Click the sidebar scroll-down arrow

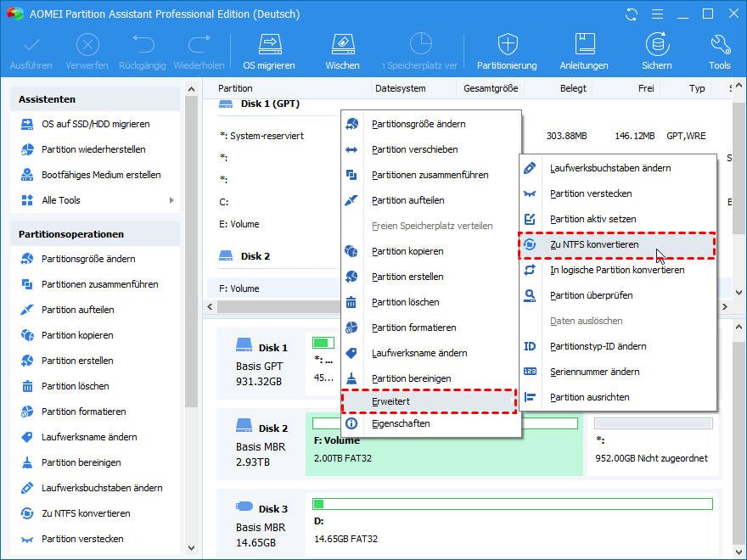(x=192, y=548)
